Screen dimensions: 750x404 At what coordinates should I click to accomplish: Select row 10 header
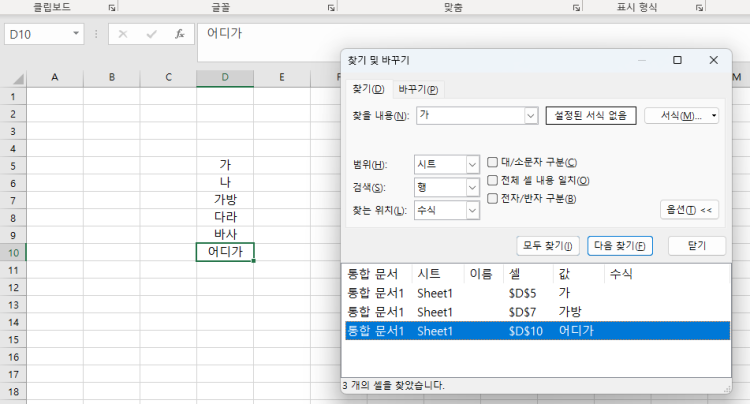point(13,253)
